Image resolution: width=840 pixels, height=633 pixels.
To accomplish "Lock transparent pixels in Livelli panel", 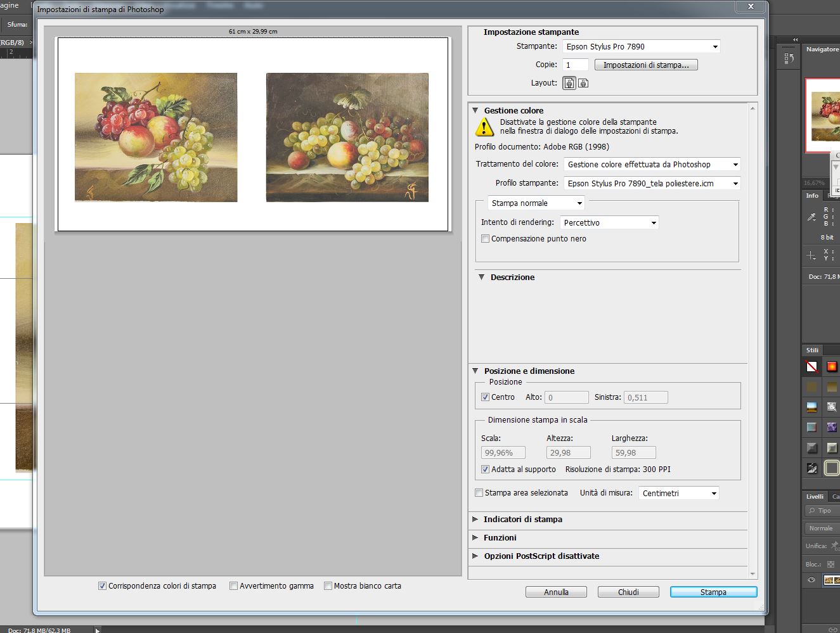I will tap(830, 564).
